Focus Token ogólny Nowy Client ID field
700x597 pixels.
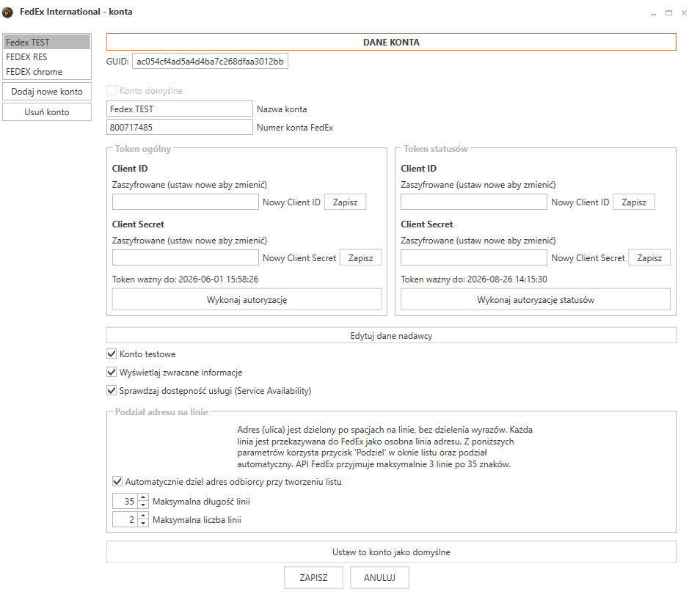pyautogui.click(x=185, y=202)
